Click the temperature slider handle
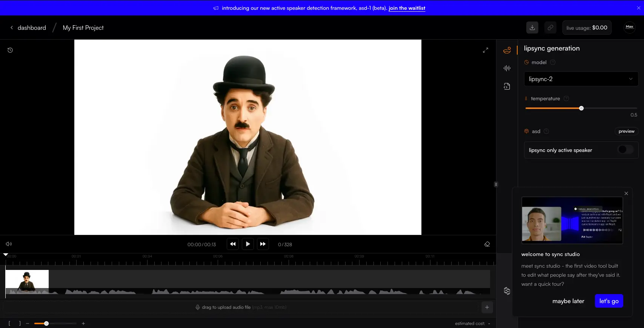 (x=581, y=108)
